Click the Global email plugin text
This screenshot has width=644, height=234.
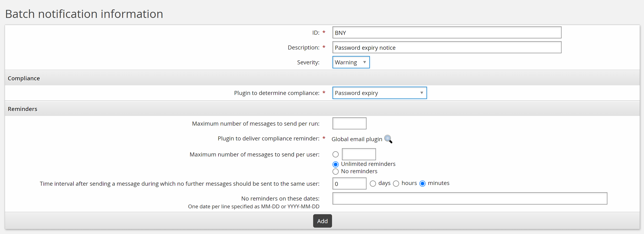point(357,139)
